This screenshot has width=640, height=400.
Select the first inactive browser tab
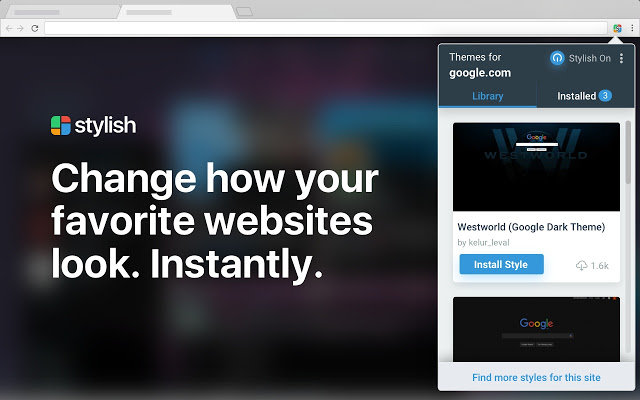pyautogui.click(x=60, y=12)
